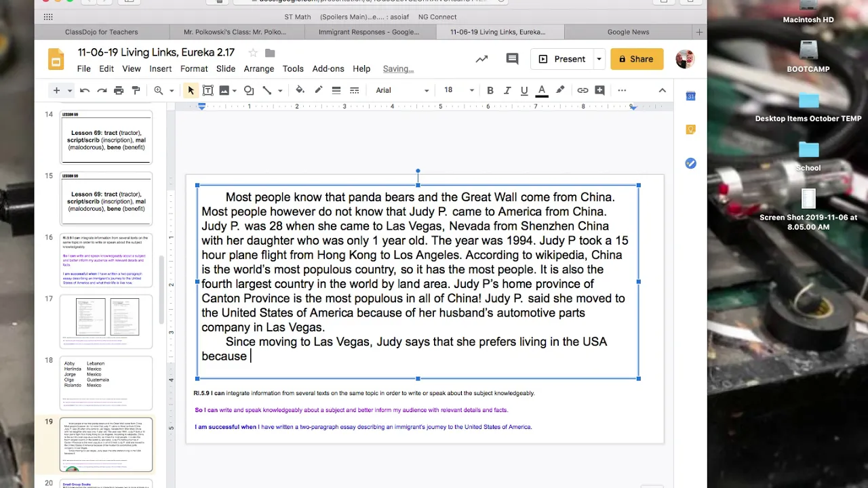Open the Text color picker
Image resolution: width=868 pixels, height=488 pixels.
point(542,90)
